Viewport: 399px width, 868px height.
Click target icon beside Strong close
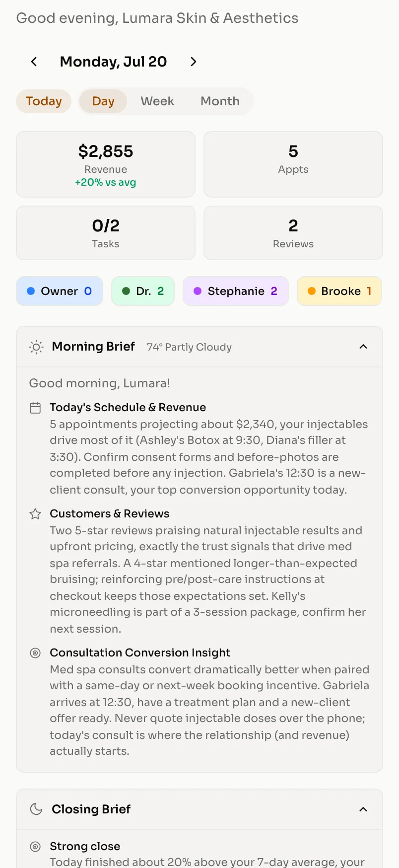pyautogui.click(x=35, y=847)
